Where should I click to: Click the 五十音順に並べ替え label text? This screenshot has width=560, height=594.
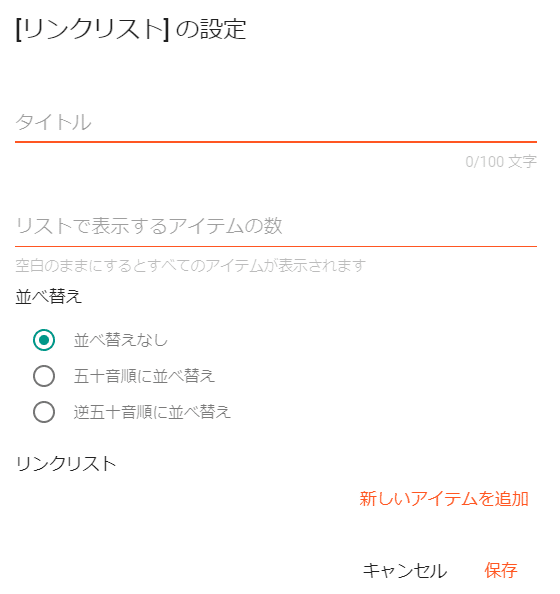[144, 376]
